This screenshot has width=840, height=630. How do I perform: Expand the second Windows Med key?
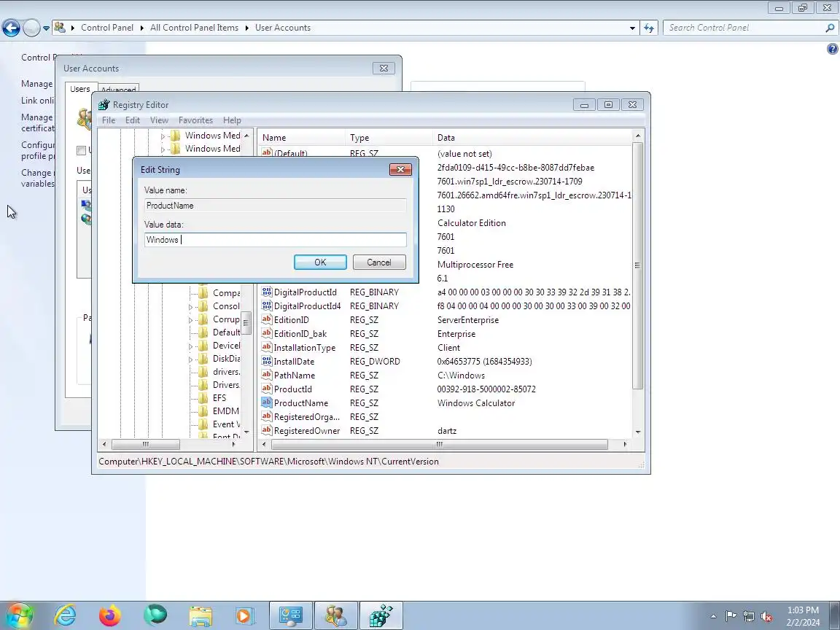(x=163, y=149)
